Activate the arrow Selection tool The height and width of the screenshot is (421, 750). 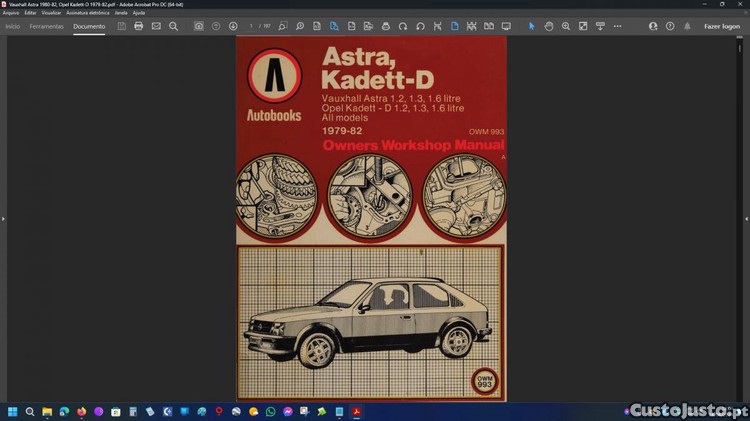pyautogui.click(x=532, y=26)
